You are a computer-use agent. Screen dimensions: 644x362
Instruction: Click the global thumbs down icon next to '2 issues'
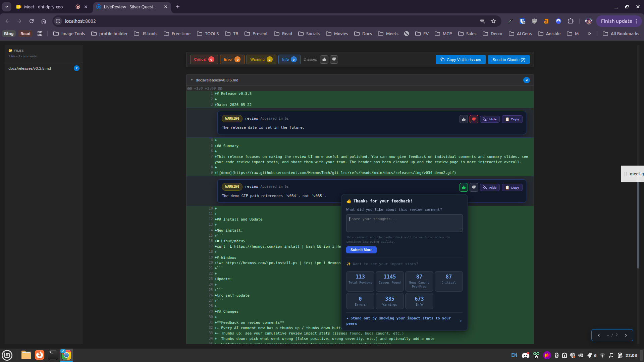click(334, 59)
